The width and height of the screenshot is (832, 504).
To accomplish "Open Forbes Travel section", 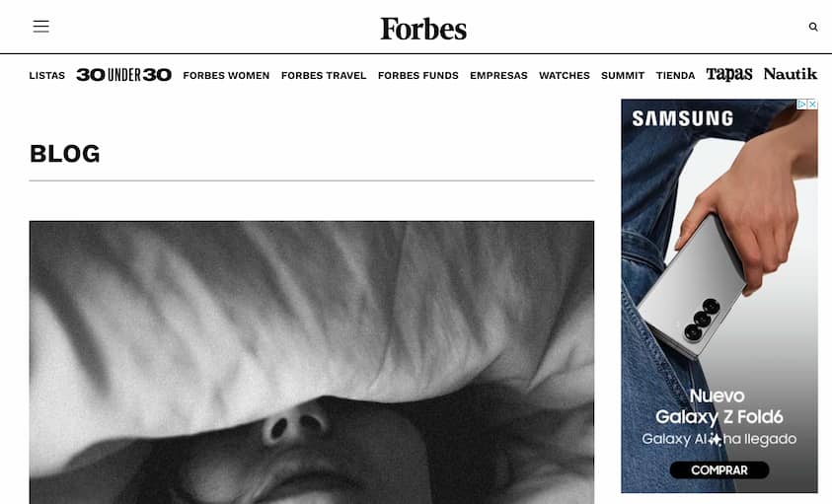I will point(324,75).
